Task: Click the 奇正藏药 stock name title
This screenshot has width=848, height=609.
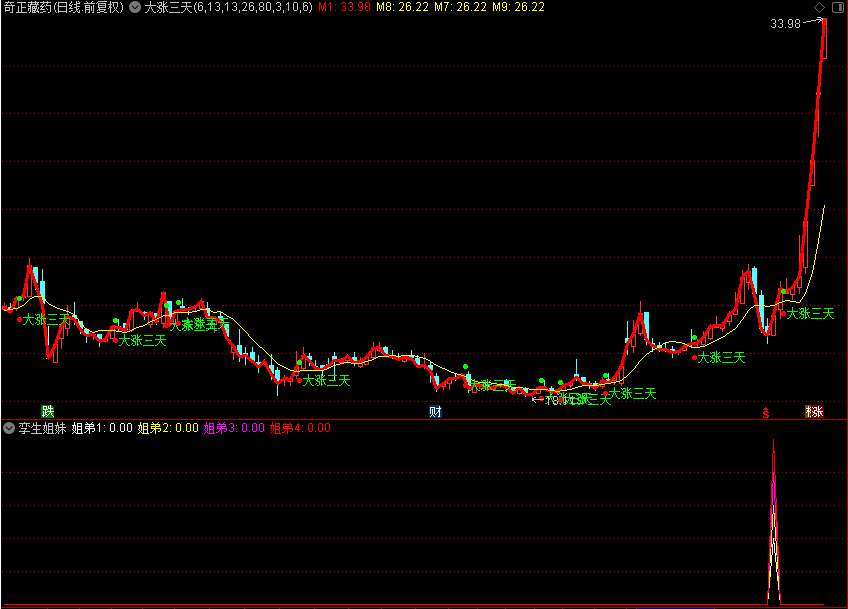Action: click(26, 7)
